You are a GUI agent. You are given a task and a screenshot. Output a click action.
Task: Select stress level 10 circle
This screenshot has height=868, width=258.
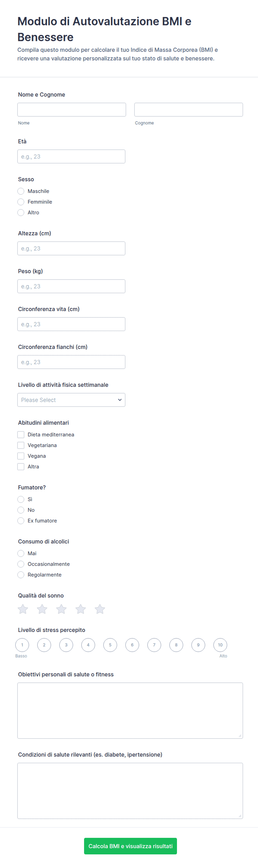pyautogui.click(x=220, y=645)
